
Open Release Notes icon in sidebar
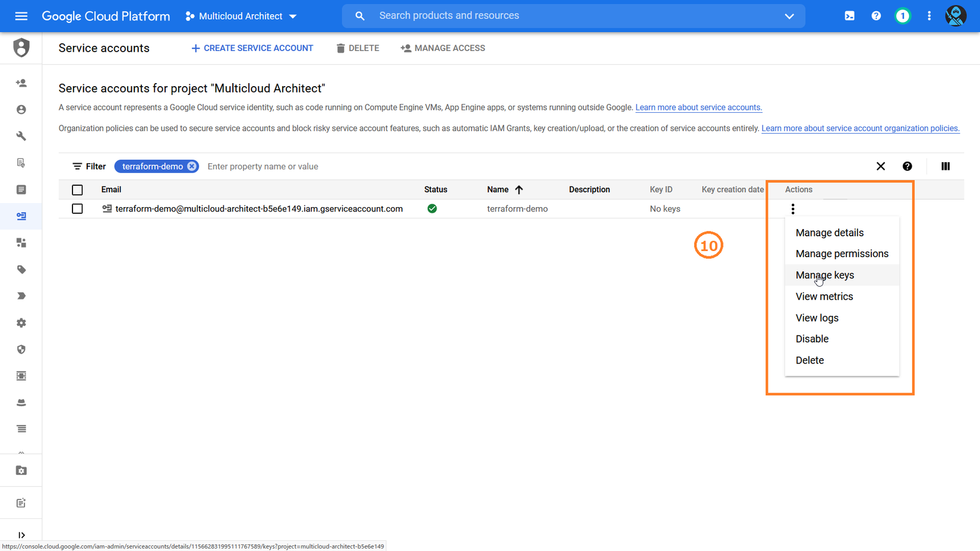pos(21,503)
